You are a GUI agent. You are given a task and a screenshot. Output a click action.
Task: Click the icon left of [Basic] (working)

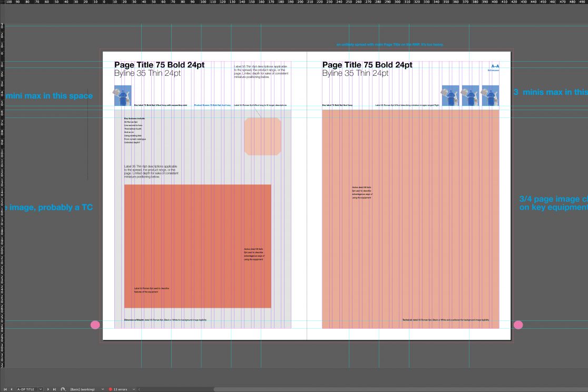[63, 389]
